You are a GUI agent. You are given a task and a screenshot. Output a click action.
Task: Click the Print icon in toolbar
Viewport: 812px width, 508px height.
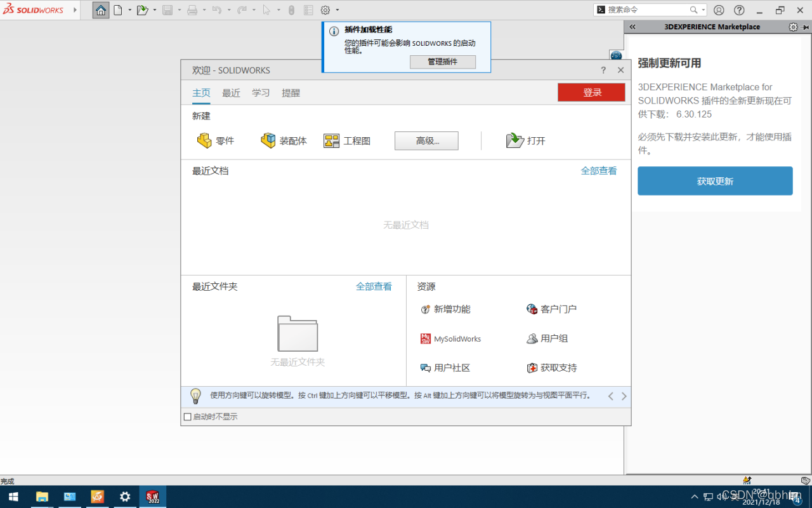(192, 10)
